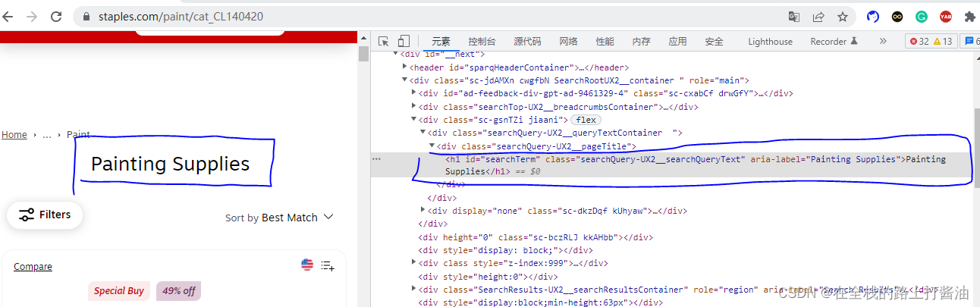Click the US flag icon on product card
The image size is (980, 307).
307,265
